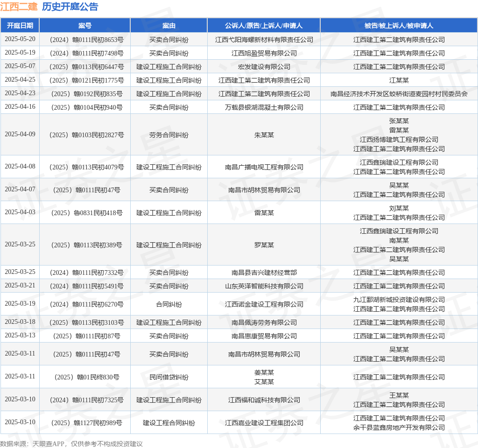The height and width of the screenshot is (448, 478).
Task: Select case number (2025)赣0104民初940号
Action: [86, 107]
